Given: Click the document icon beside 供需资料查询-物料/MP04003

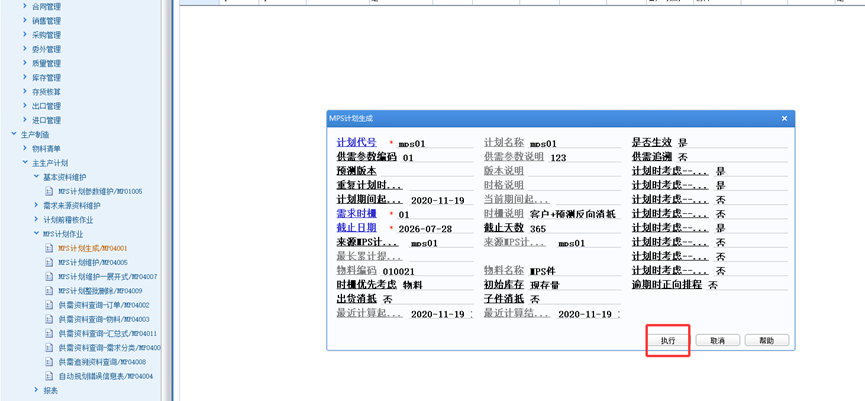Looking at the screenshot, I should (49, 319).
